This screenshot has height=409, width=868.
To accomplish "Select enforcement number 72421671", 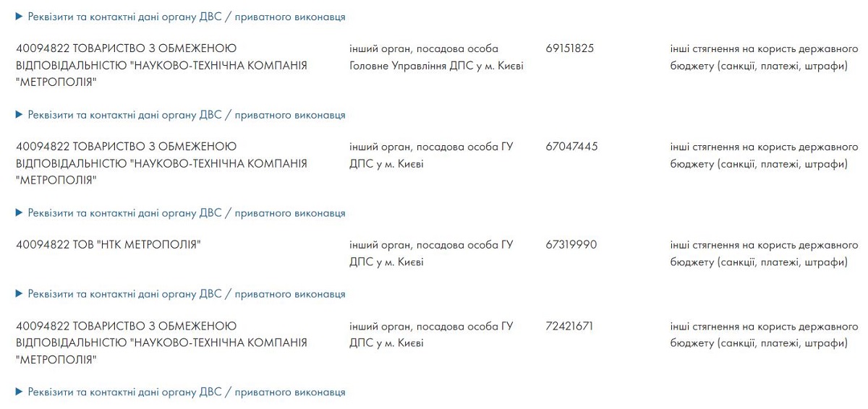I will click(x=569, y=326).
